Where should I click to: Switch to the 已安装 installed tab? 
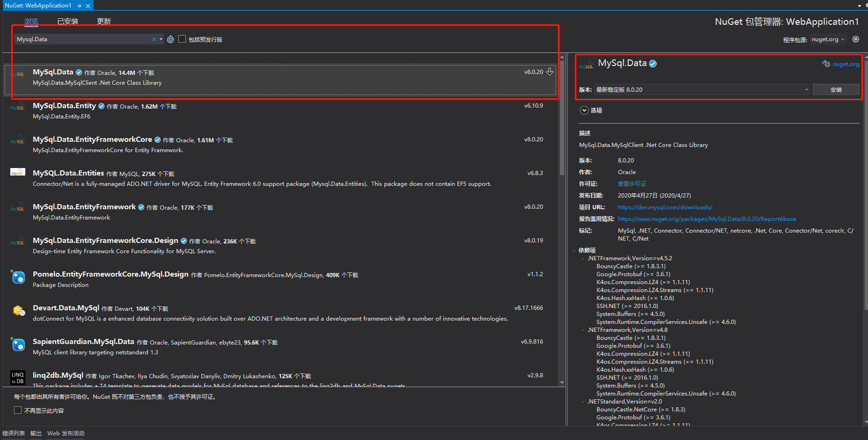pos(67,21)
